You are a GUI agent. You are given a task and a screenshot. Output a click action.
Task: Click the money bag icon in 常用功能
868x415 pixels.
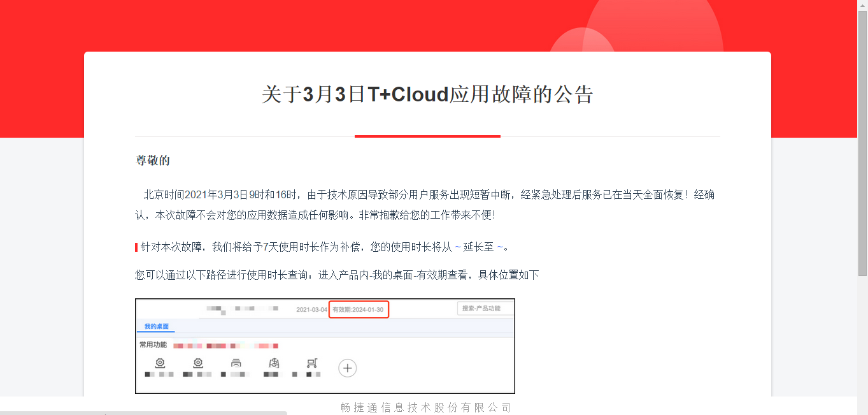pyautogui.click(x=274, y=363)
